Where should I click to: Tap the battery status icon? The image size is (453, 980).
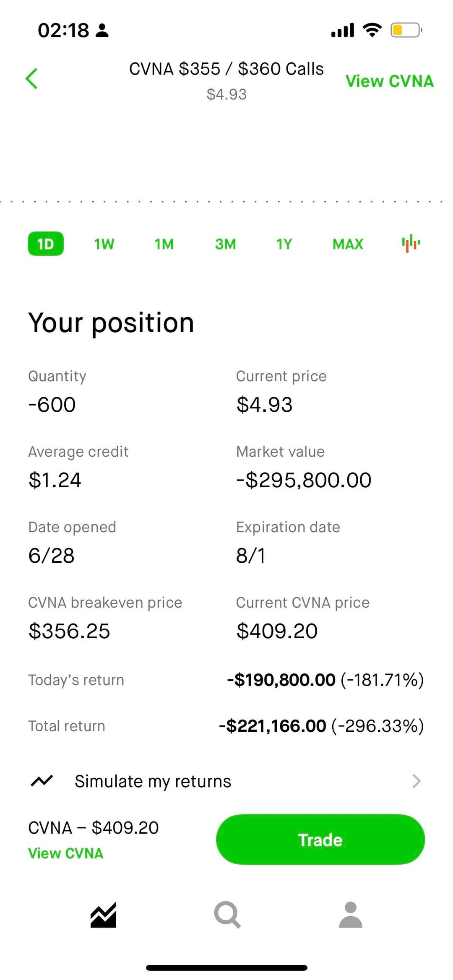[406, 30]
